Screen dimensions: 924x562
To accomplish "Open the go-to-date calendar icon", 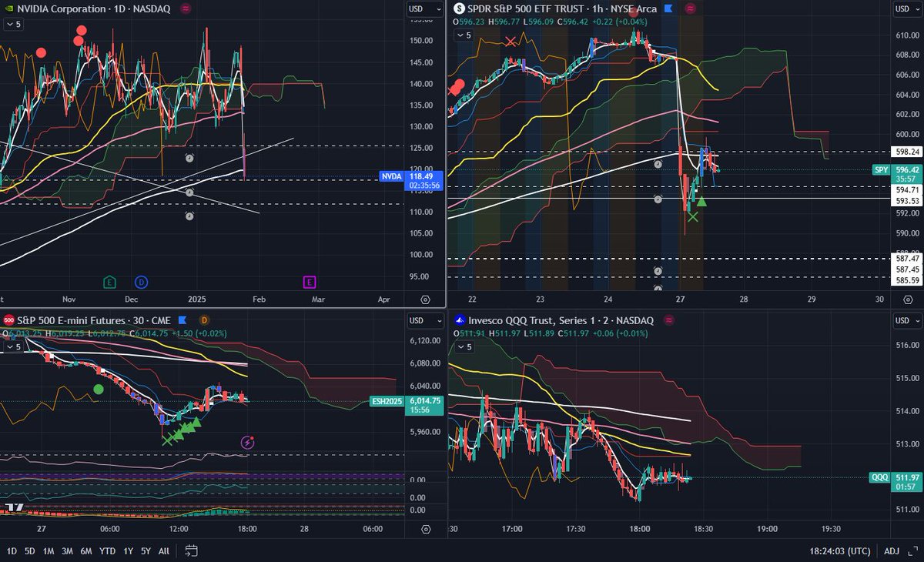I will coord(192,550).
